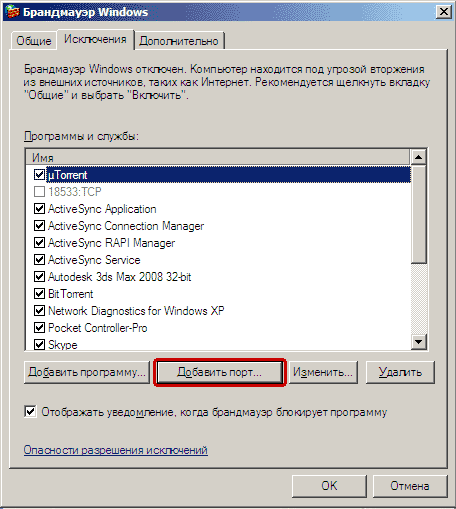Uncheck the BitTorrent exception

(39, 294)
